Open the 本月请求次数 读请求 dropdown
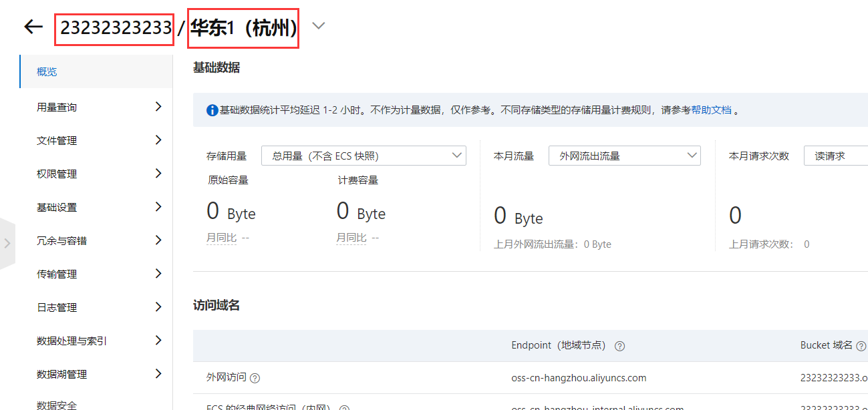 [x=835, y=156]
